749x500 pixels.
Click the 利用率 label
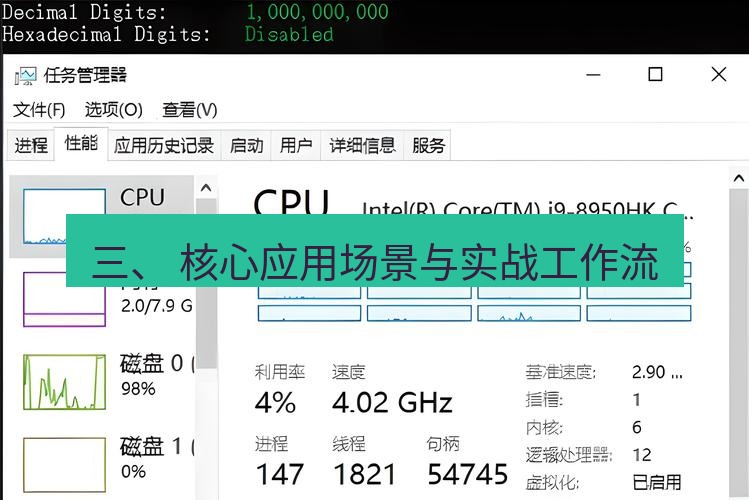tap(280, 372)
